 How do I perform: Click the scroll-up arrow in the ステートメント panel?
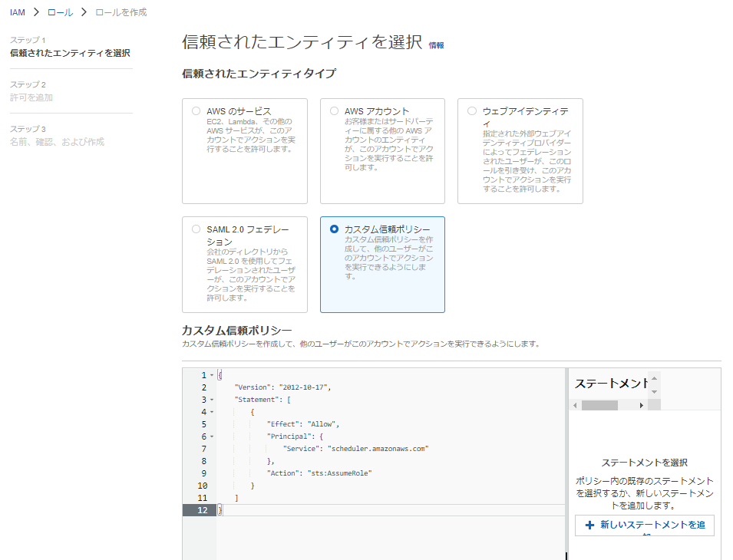tap(653, 378)
